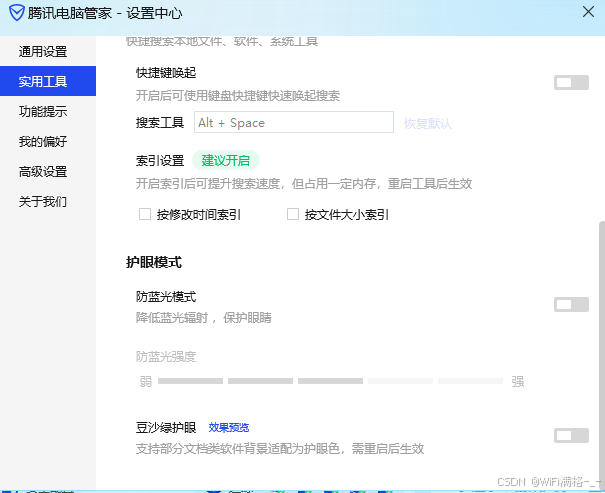Set blue light intensity to strongest segment
The image size is (605, 493).
(x=470, y=381)
